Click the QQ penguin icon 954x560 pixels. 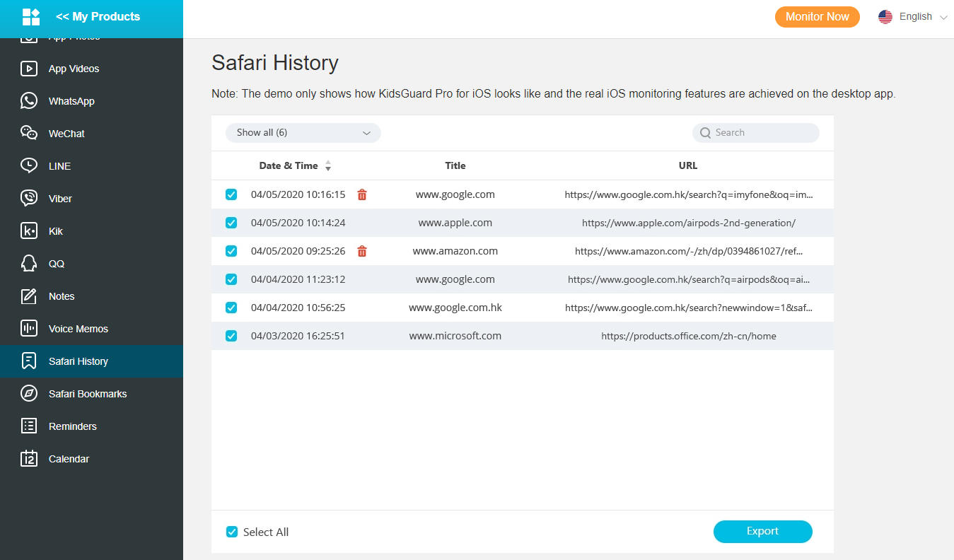[x=28, y=264]
